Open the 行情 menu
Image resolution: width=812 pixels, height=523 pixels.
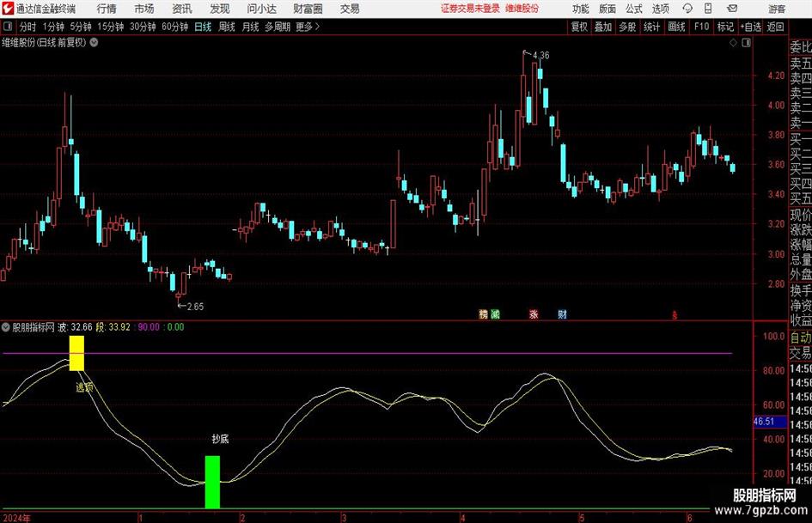[x=107, y=9]
